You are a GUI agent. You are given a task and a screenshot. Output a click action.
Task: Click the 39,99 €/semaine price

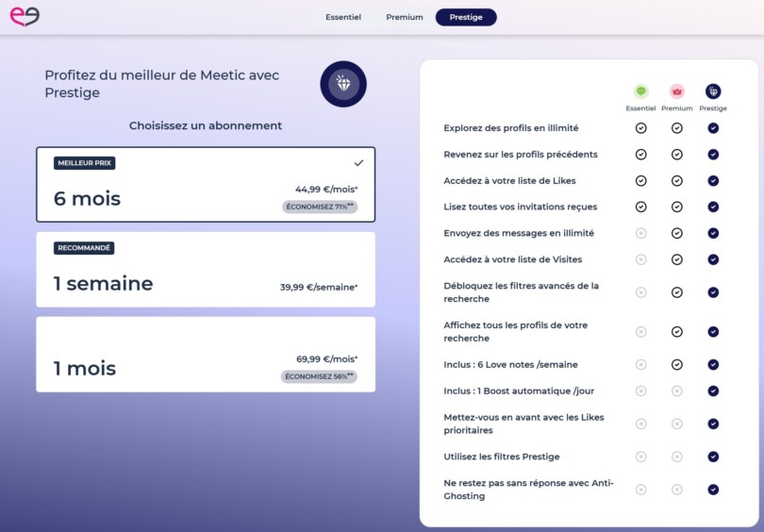(319, 287)
